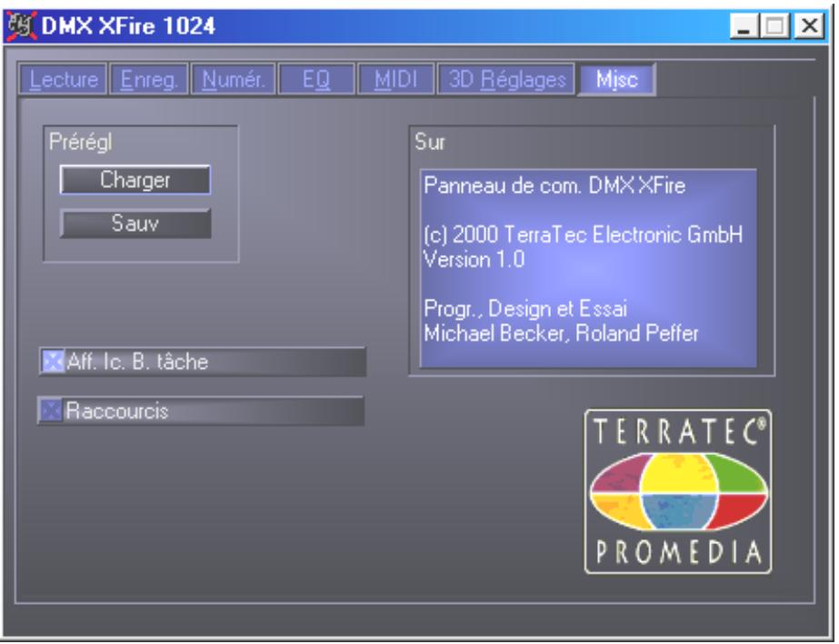839x644 pixels.
Task: Click the Sauv preset button
Action: click(x=135, y=223)
